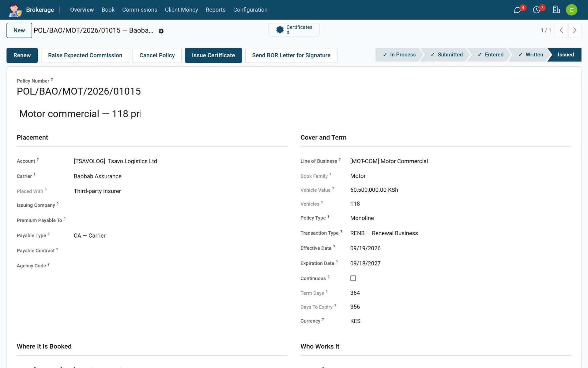Screen dimensions: 588x368
Task: Toggle the Continuous checkbox
Action: 353,278
